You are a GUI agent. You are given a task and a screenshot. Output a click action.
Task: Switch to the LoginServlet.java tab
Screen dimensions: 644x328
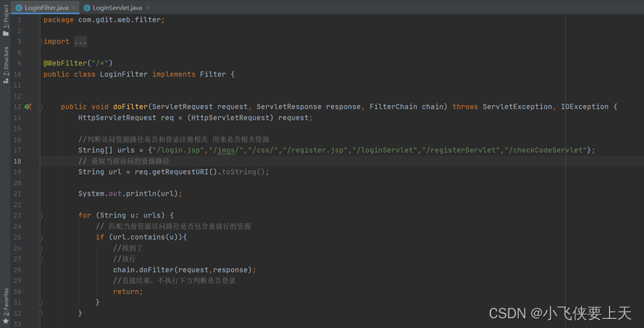[x=117, y=7]
